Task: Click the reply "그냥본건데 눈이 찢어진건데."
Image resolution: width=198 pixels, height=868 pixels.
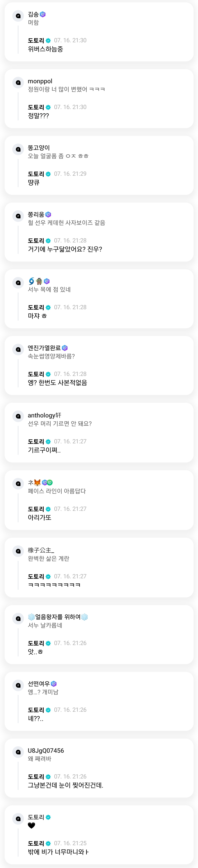Action: (65, 785)
